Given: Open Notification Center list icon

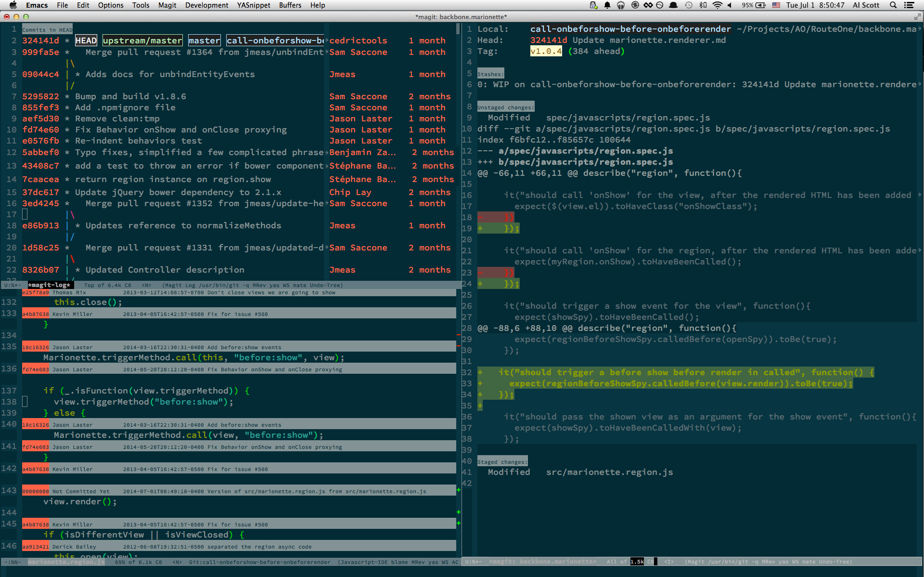Looking at the screenshot, I should (909, 5).
